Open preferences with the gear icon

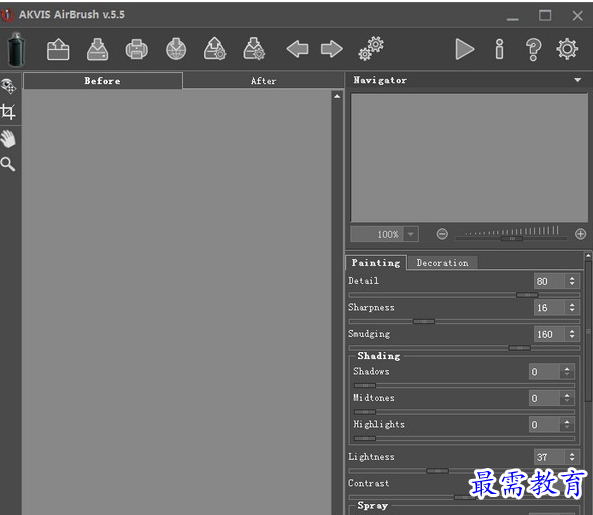point(567,49)
